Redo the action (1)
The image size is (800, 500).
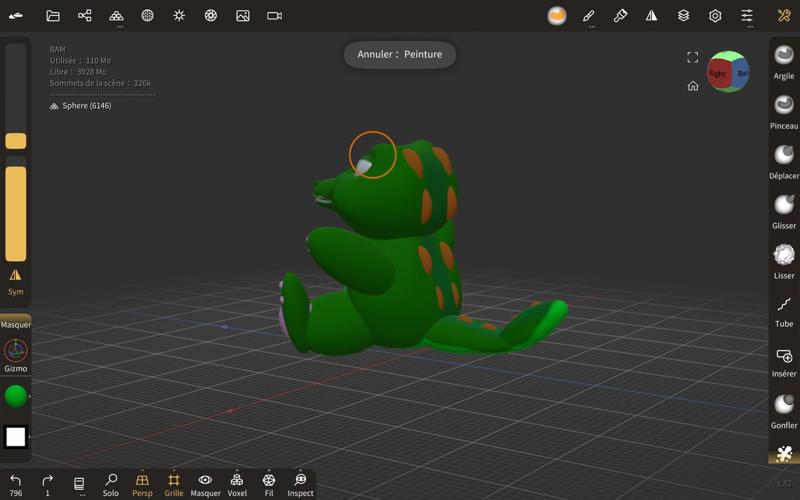[47, 485]
